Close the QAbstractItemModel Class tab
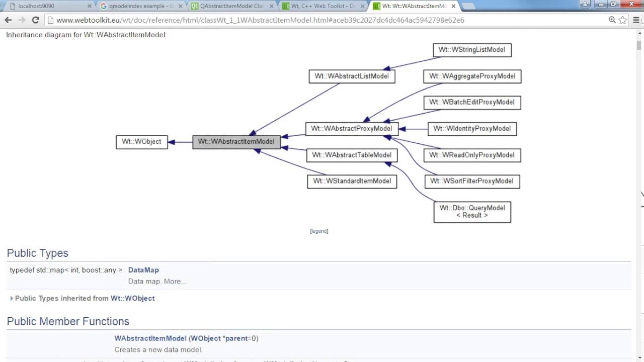 pyautogui.click(x=272, y=6)
